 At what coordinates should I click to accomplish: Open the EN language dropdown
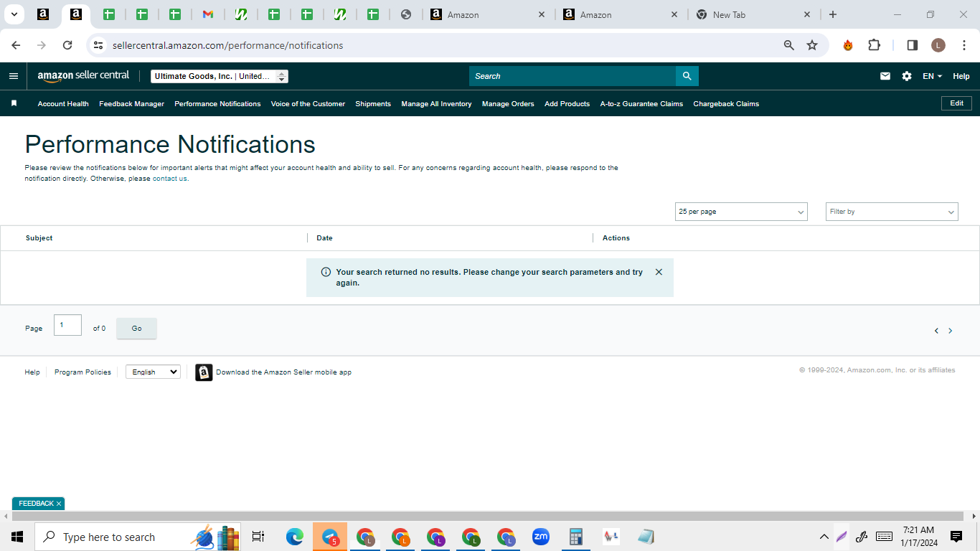[x=933, y=76]
